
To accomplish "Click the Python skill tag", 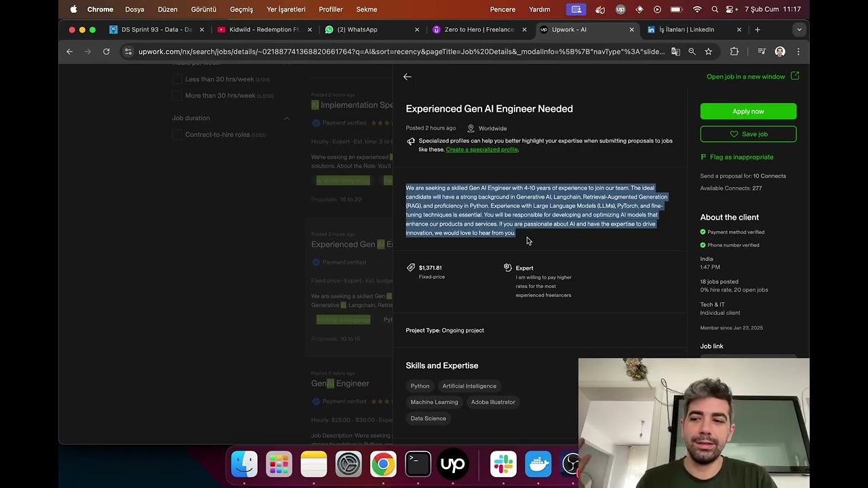I will [x=420, y=386].
